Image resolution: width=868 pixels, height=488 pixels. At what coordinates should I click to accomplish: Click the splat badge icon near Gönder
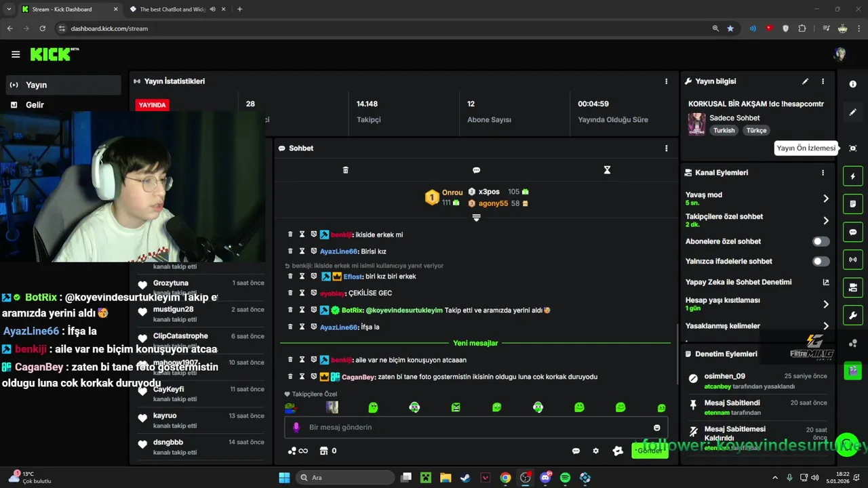(618, 451)
